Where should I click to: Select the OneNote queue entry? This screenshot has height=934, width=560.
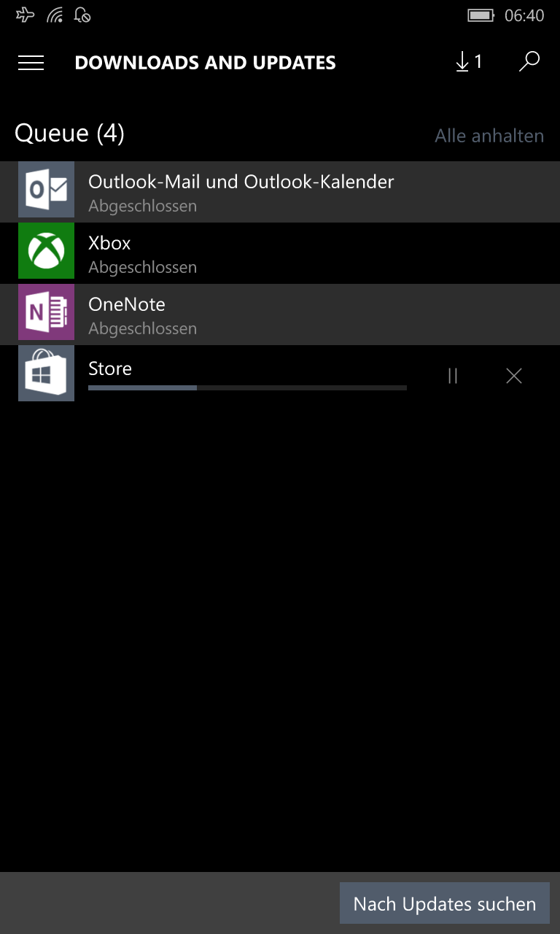click(280, 314)
